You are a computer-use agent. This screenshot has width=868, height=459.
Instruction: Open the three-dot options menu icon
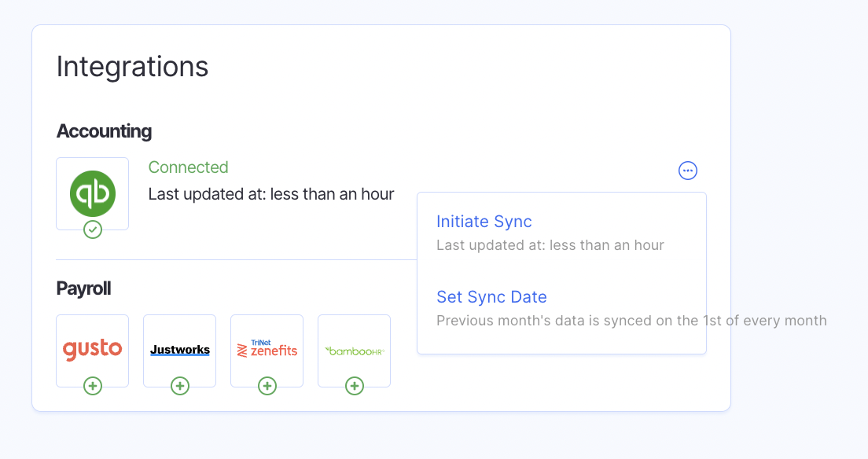pos(688,171)
